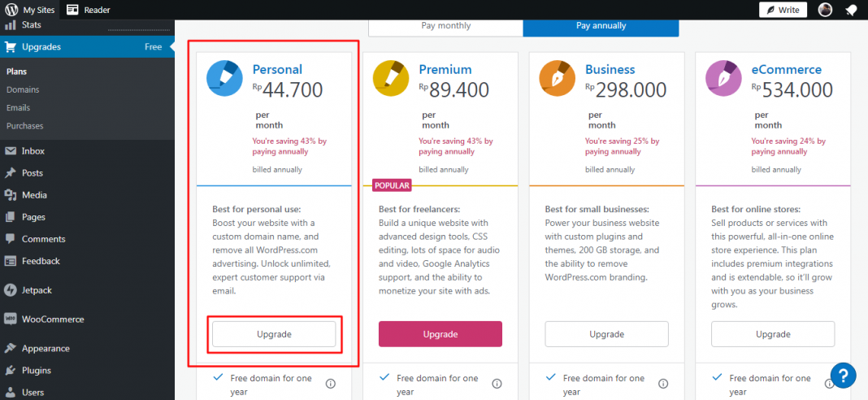Click the Free label beside Upgrades
Screen dimensions: 868x400
point(154,47)
